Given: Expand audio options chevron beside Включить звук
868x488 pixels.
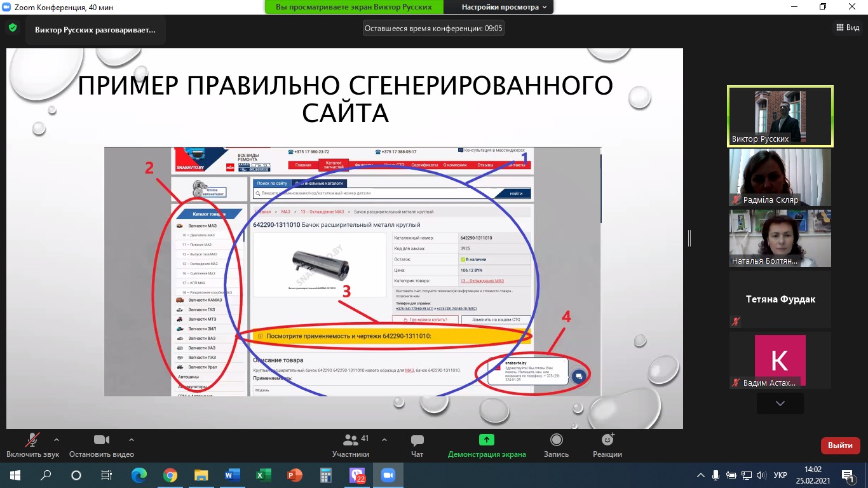Looking at the screenshot, I should coord(57,439).
